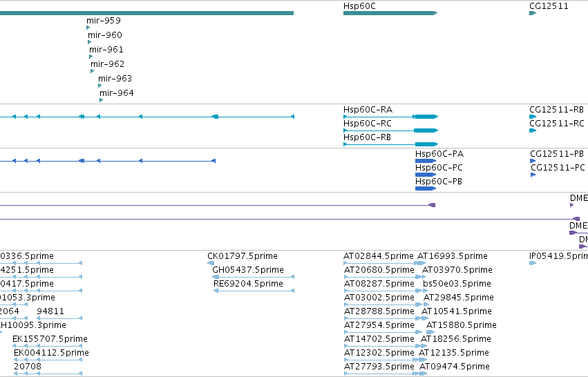Viewport: 588px width, 377px height.
Task: Select the mir-961 label
Action: coord(106,50)
